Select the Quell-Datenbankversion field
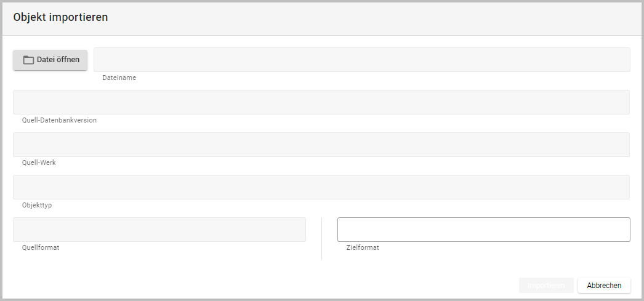The height and width of the screenshot is (301, 644). pos(321,102)
